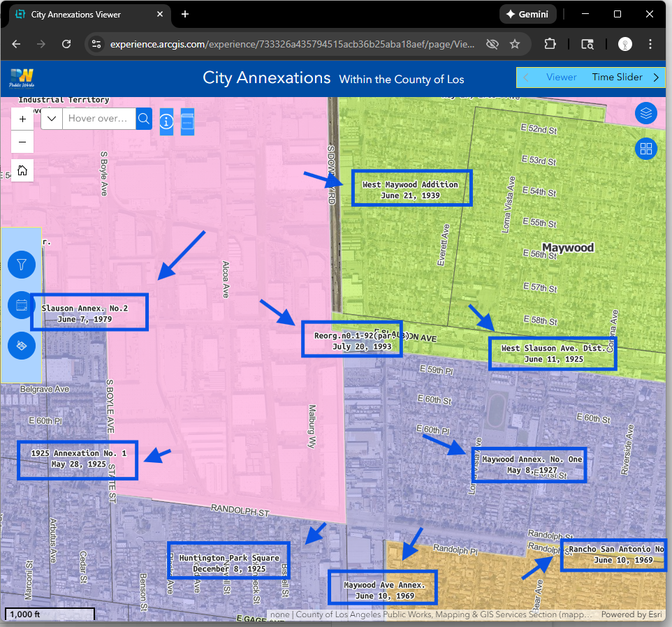672x627 pixels.
Task: Open the select features tool in sidebar
Action: point(22,346)
